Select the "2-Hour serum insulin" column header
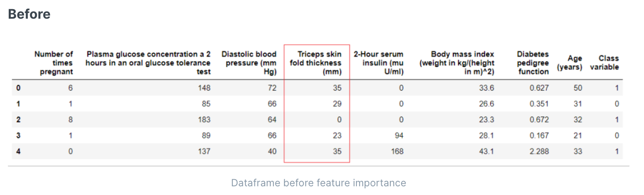Screen dimensions: 644x195 (x=378, y=63)
